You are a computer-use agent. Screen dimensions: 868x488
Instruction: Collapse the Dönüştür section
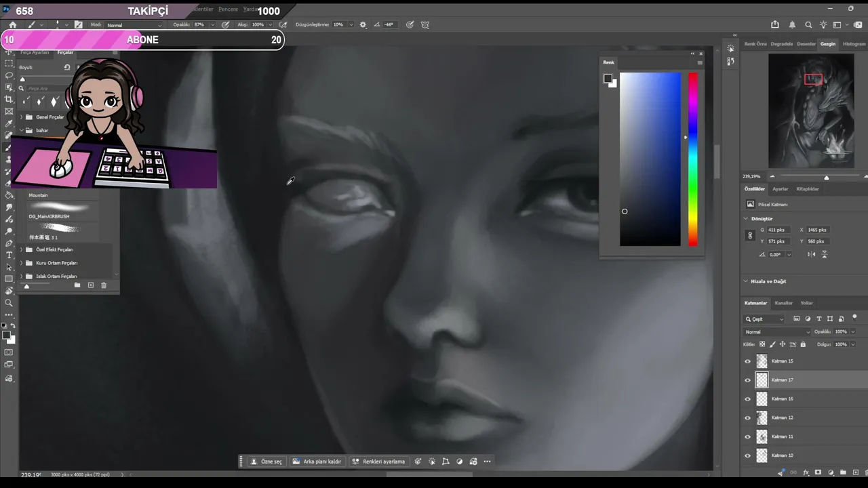(746, 219)
